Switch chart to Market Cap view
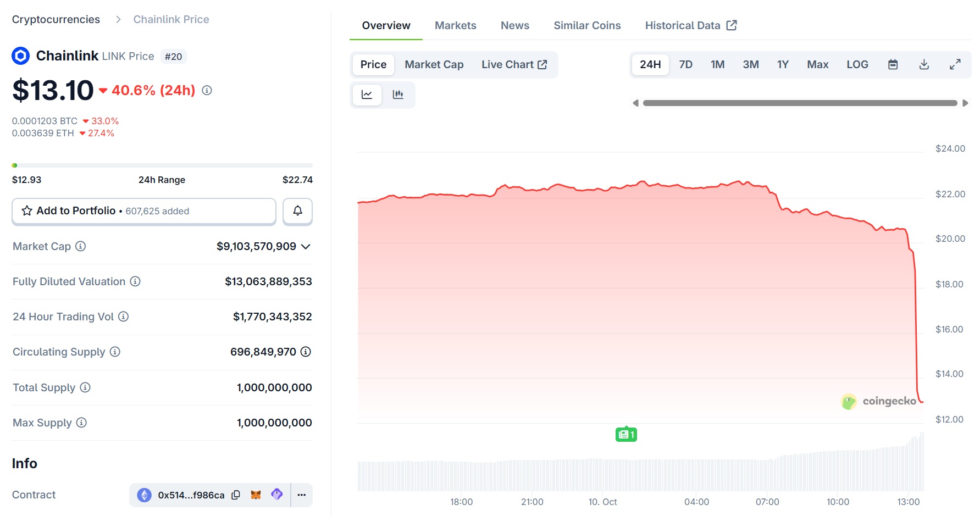The height and width of the screenshot is (516, 980). (x=434, y=64)
